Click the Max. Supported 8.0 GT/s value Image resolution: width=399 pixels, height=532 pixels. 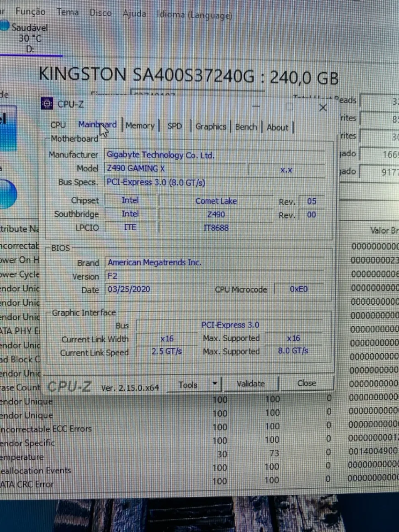pyautogui.click(x=293, y=351)
